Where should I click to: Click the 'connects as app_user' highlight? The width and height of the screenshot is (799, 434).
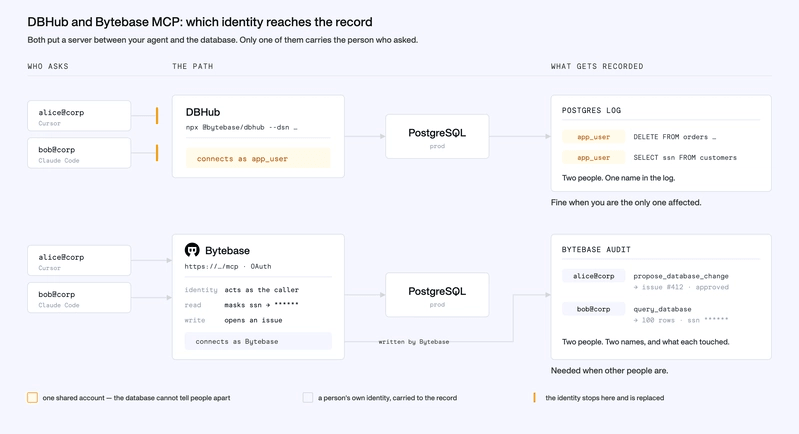click(258, 158)
